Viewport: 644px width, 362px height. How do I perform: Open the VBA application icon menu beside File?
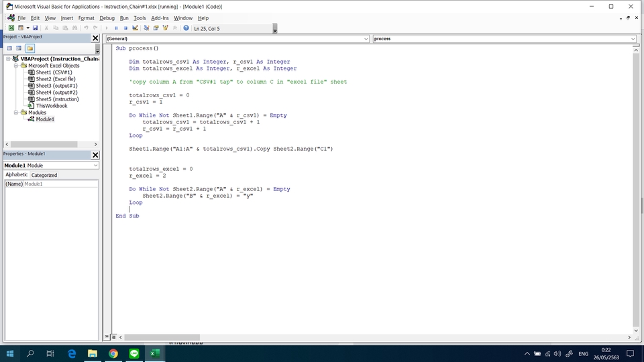(x=11, y=17)
